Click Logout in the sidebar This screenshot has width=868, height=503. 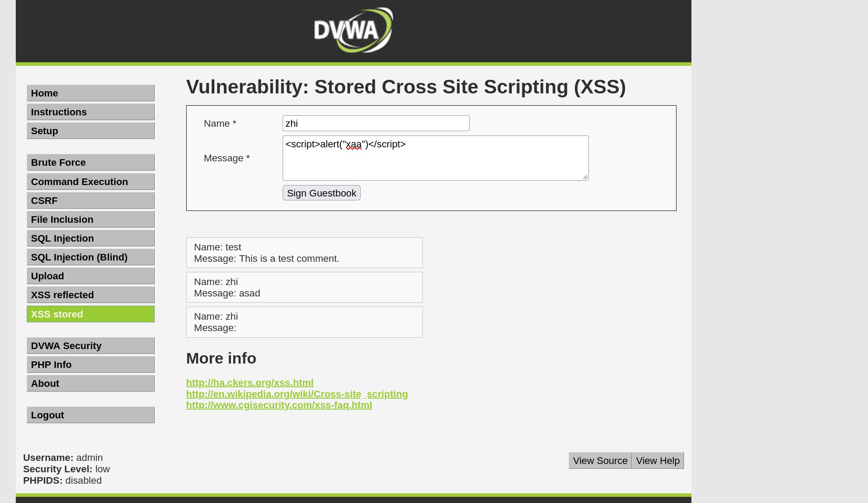(90, 415)
